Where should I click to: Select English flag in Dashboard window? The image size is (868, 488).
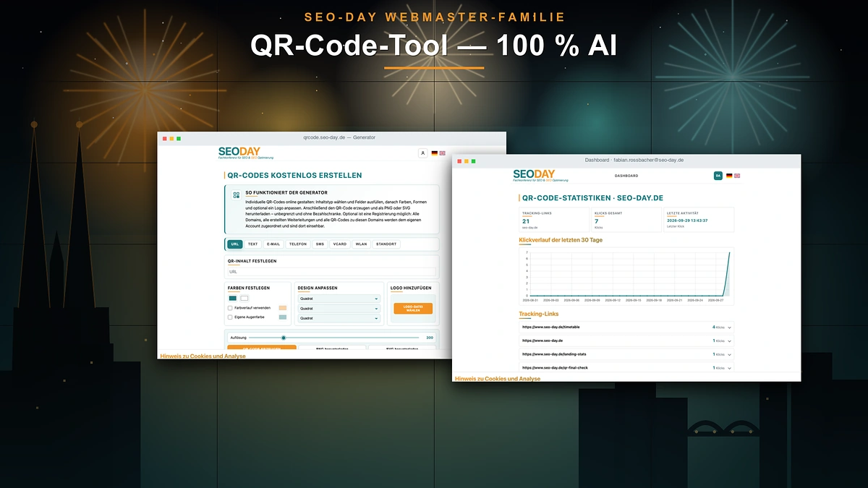point(737,176)
